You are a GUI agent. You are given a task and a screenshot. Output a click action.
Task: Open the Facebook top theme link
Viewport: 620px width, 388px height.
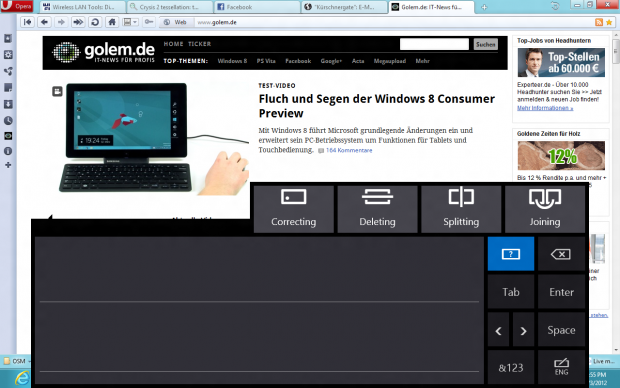(x=298, y=61)
